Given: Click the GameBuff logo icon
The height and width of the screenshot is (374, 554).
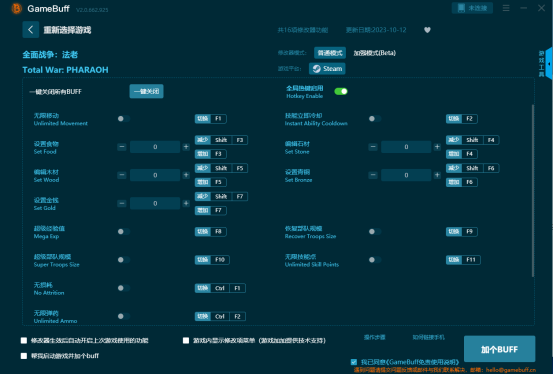Looking at the screenshot, I should pos(16,8).
